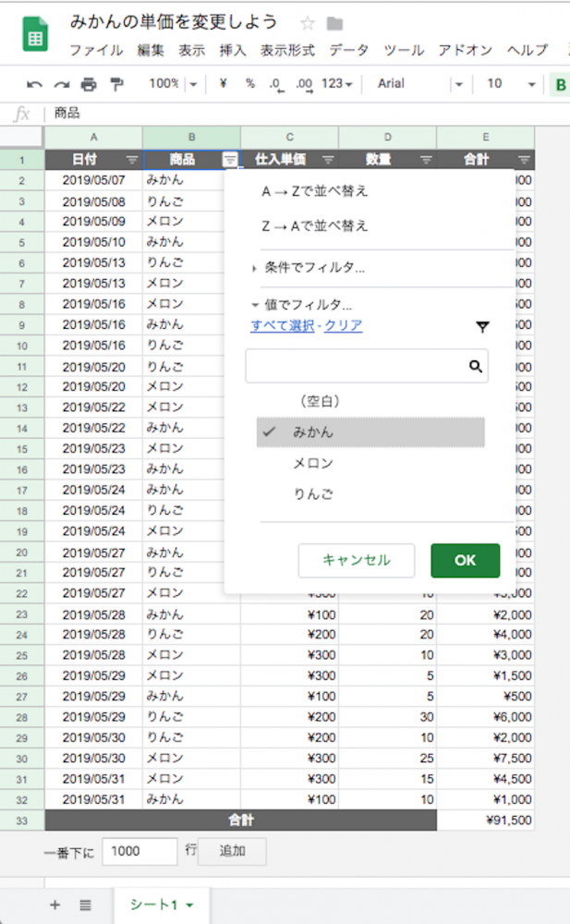Viewport: 570px width, 924px height.
Task: Click the all sheets list icon
Action: point(85,905)
